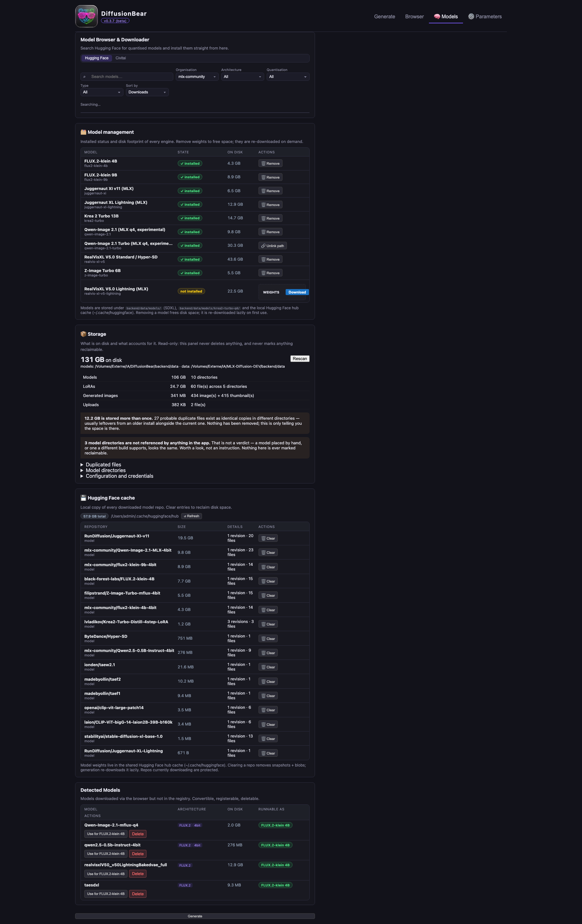Remove the Krea 2 Turbo 13B model
This screenshot has width=582, height=924.
point(270,218)
